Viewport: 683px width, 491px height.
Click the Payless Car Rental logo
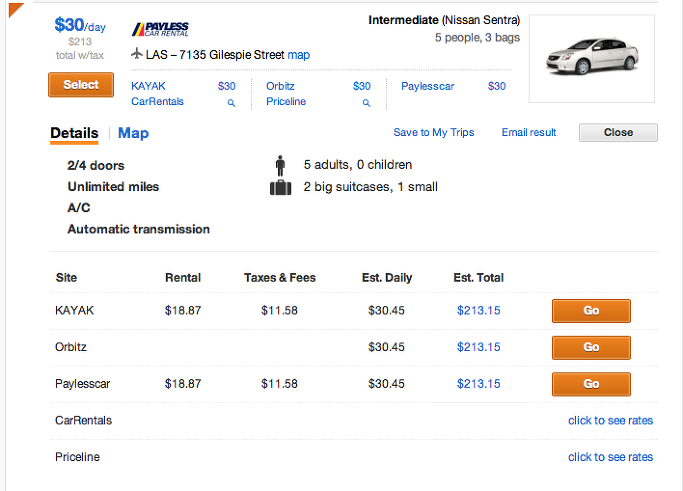click(160, 30)
